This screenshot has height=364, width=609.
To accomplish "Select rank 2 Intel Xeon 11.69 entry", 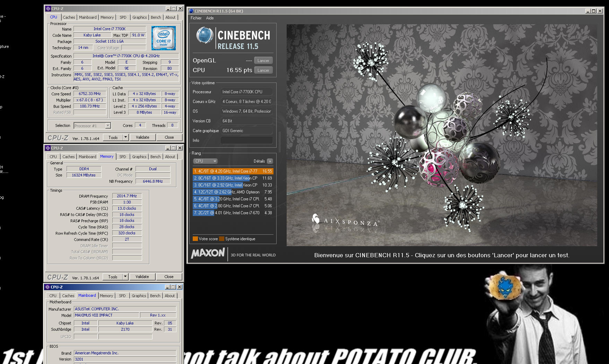I will (x=233, y=178).
